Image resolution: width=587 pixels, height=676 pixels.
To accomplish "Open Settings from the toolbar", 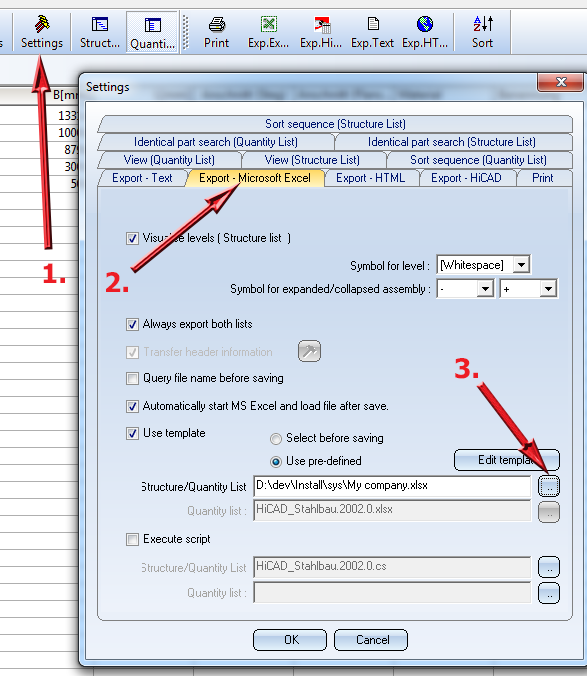I will (x=42, y=32).
